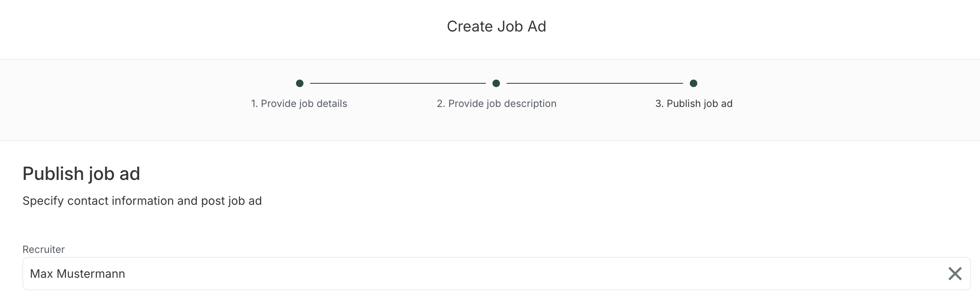Go back to "1. Provide job details" step

299,104
